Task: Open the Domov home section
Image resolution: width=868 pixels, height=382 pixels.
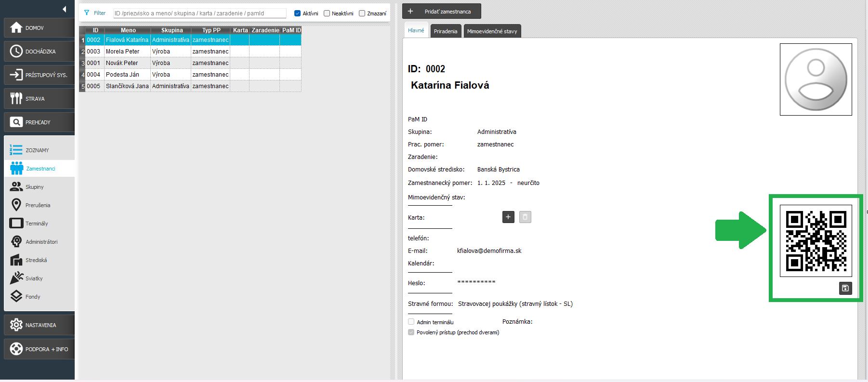Action: (39, 28)
